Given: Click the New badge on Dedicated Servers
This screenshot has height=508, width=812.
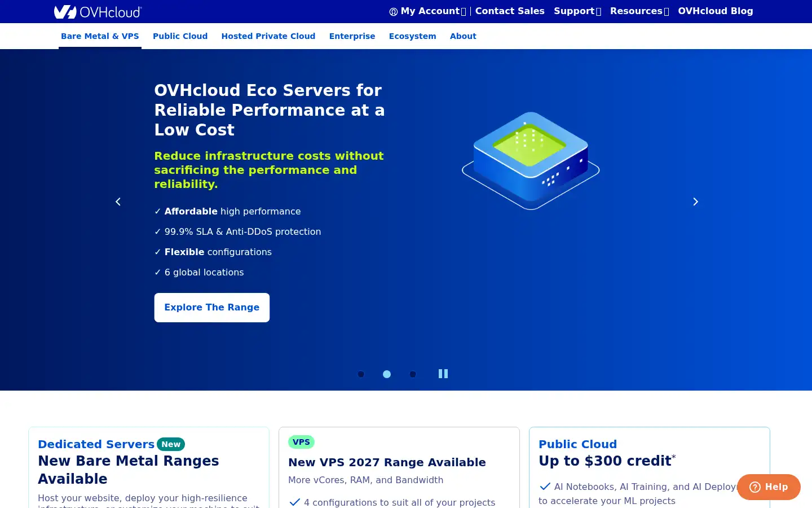Looking at the screenshot, I should tap(171, 444).
